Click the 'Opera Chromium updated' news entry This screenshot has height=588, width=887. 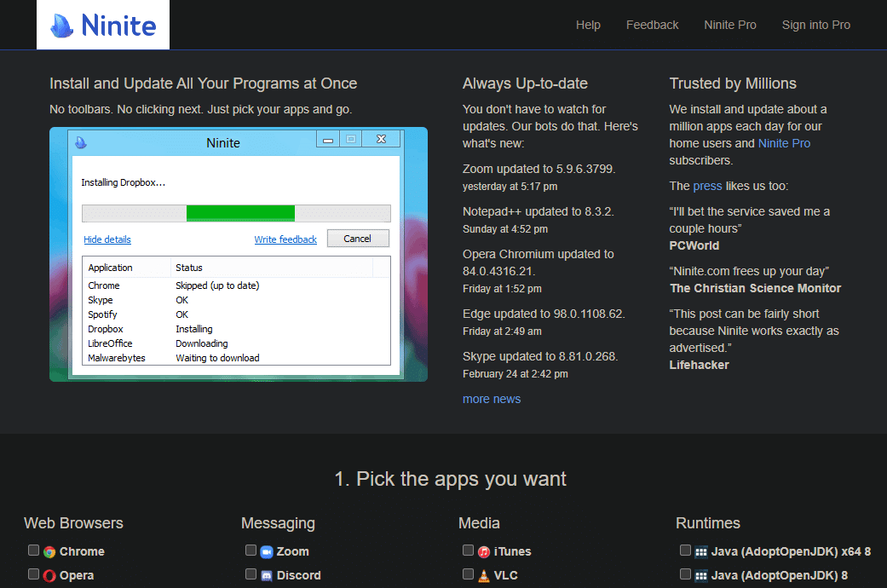[538, 262]
